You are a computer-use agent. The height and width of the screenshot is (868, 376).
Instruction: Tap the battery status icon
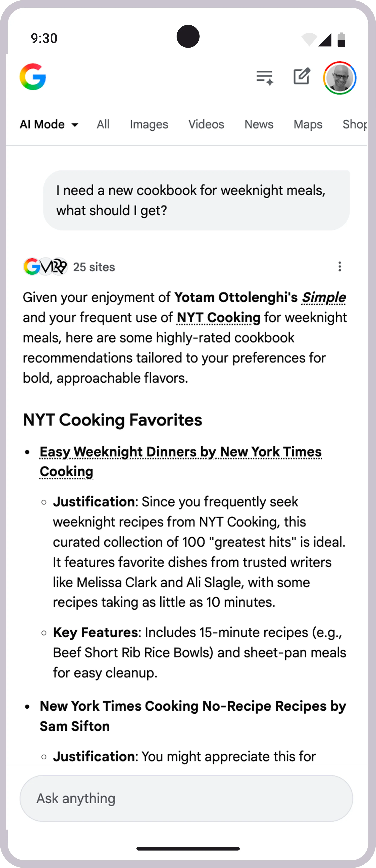coord(341,39)
